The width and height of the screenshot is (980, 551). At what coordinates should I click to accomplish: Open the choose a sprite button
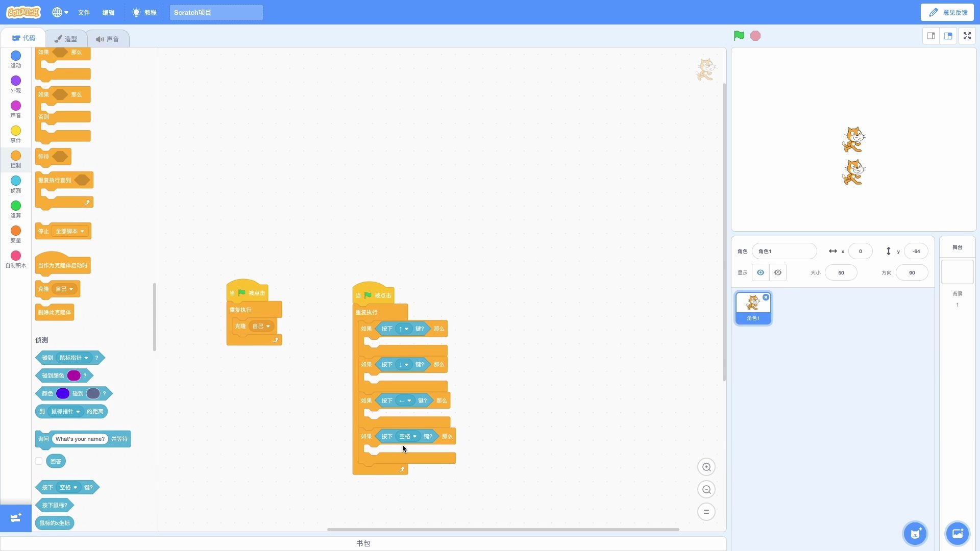915,534
